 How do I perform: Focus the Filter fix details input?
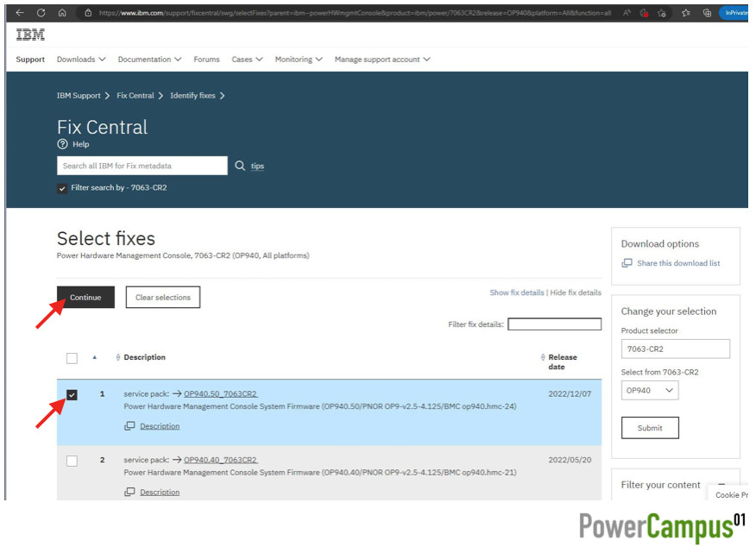(x=554, y=324)
